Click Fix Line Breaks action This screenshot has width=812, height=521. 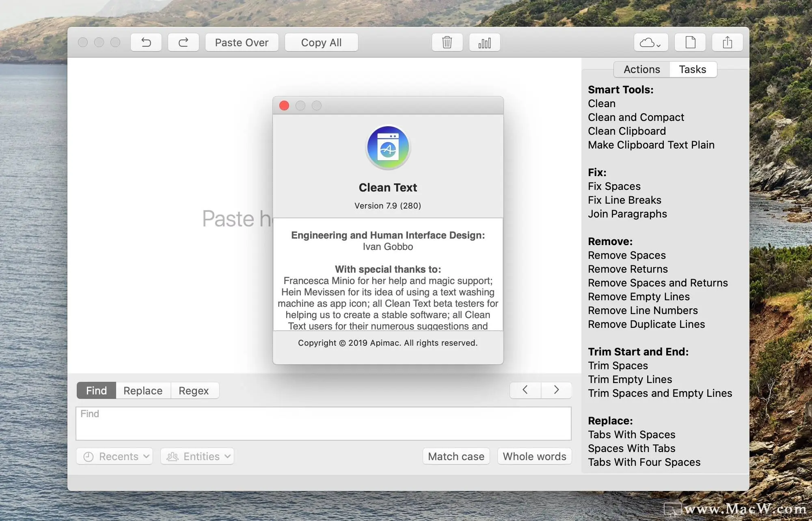point(624,200)
